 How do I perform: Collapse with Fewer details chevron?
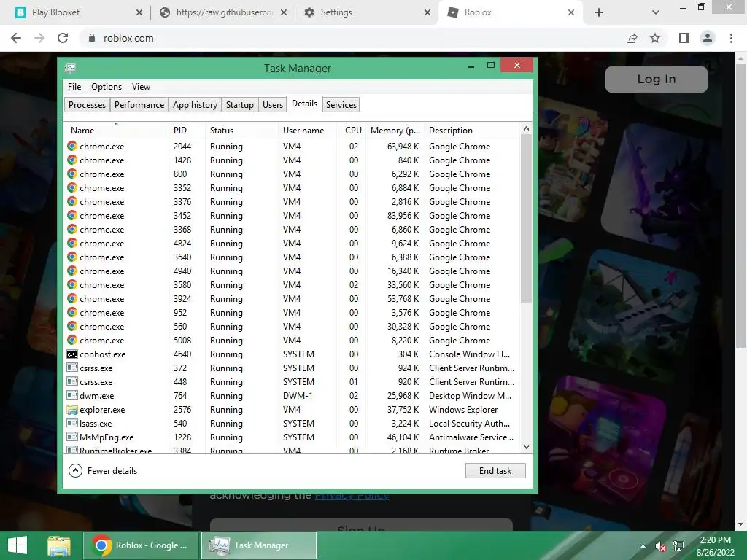75,471
